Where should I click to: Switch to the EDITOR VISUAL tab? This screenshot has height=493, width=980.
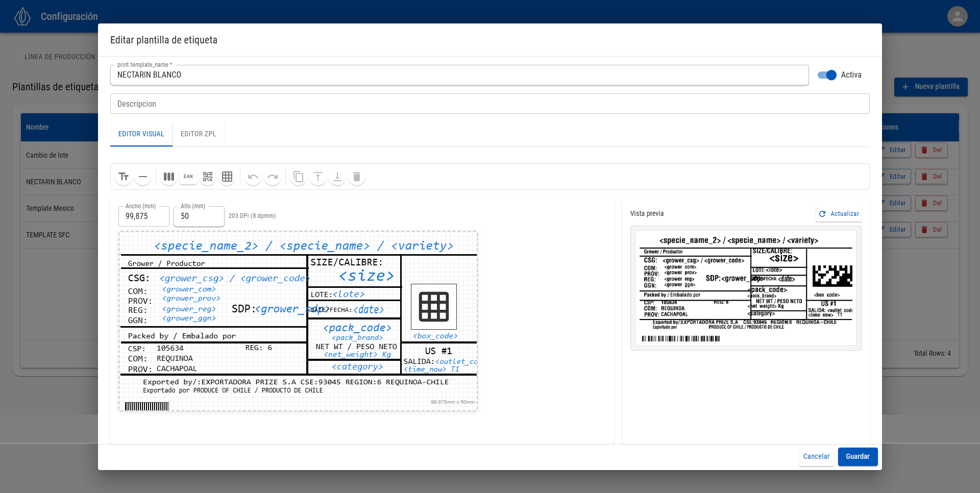141,134
